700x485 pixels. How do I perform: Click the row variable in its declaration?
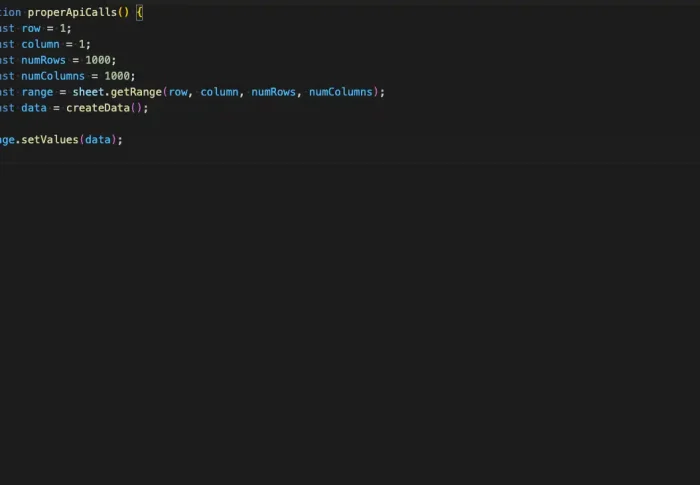pos(32,28)
